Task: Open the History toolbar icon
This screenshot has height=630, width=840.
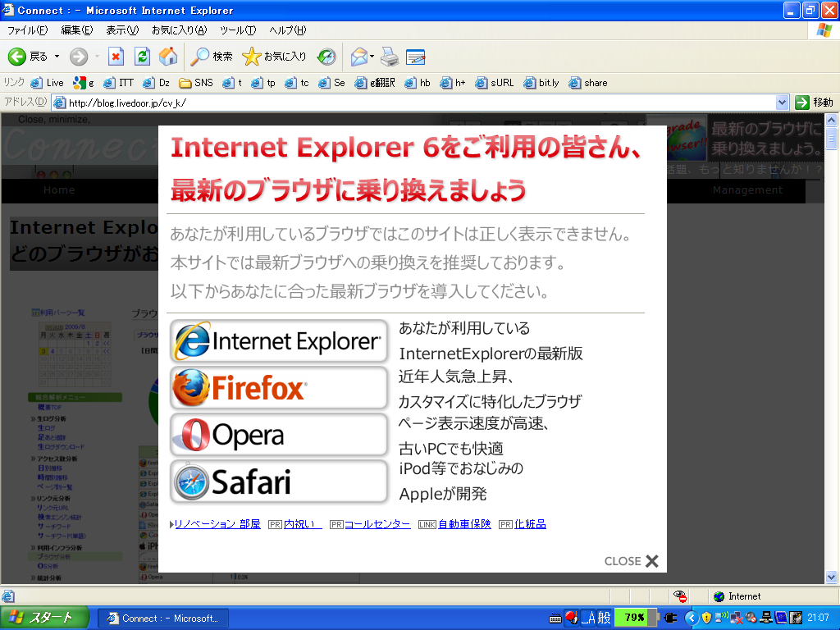Action: coord(326,57)
